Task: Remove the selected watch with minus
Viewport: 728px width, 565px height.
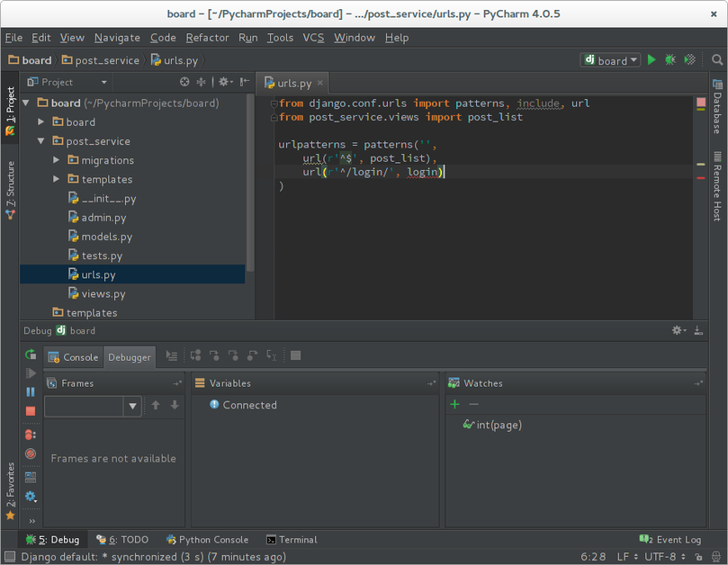Action: (x=473, y=404)
